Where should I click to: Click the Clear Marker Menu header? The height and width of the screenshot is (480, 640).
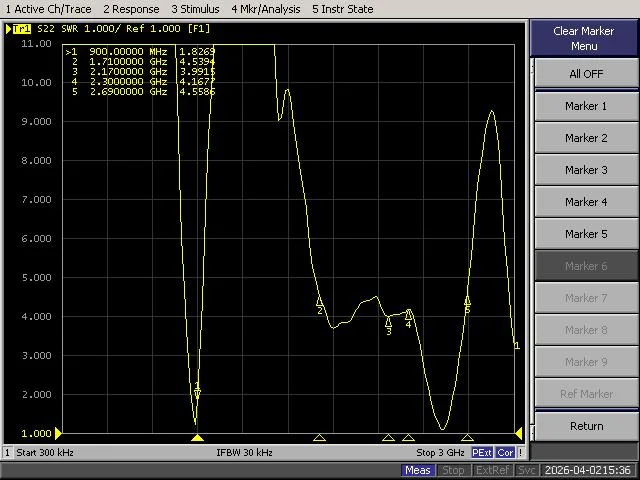(584, 38)
